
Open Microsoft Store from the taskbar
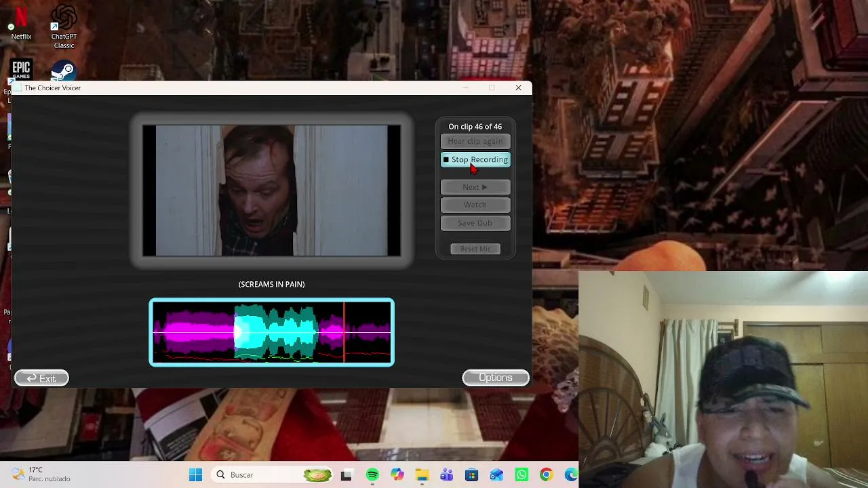tap(471, 474)
